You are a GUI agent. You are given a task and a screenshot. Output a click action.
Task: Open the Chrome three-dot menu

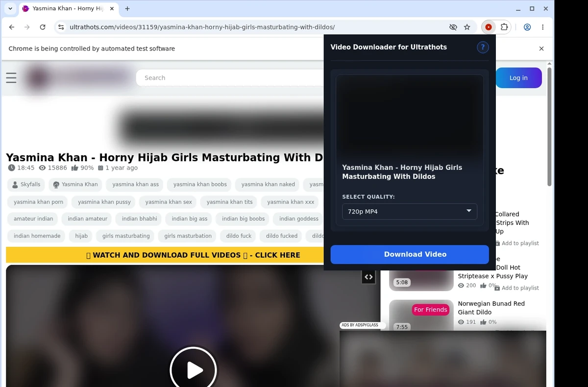pyautogui.click(x=542, y=27)
